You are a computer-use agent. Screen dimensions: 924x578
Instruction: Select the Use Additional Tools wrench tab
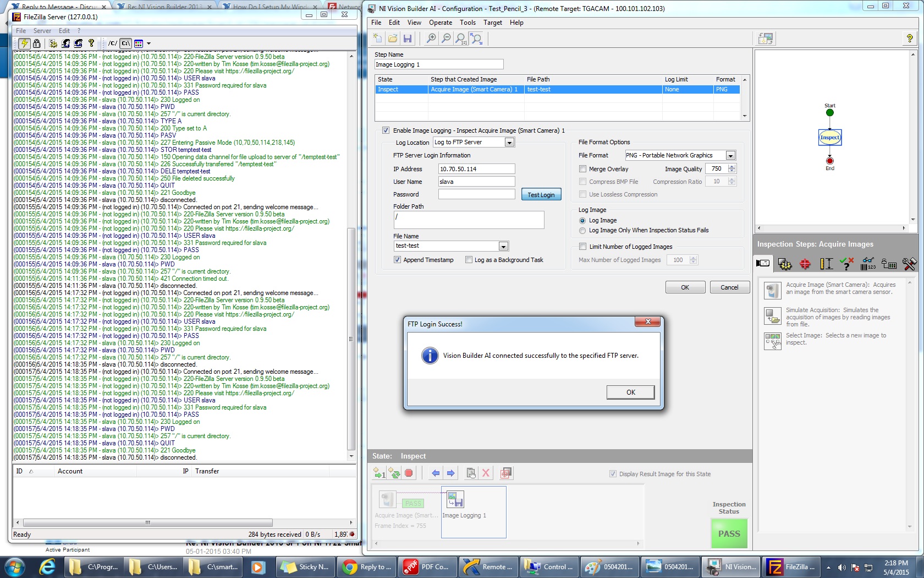[x=909, y=264]
